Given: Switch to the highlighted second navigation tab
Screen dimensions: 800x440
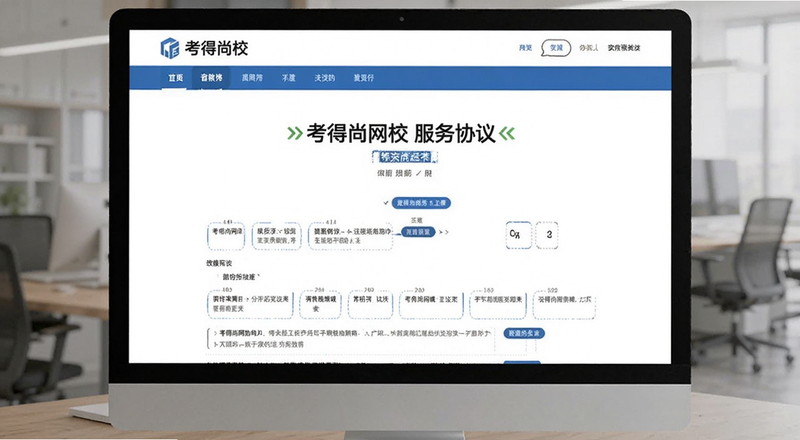Looking at the screenshot, I should tap(211, 78).
